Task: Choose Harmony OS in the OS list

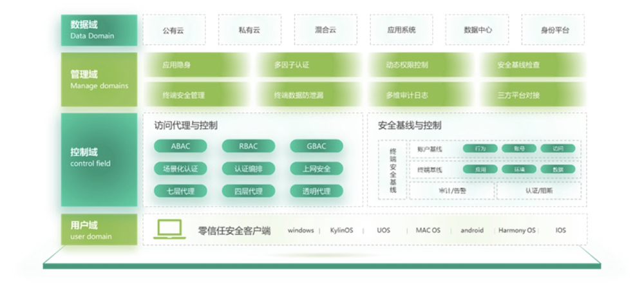Action: coord(516,230)
